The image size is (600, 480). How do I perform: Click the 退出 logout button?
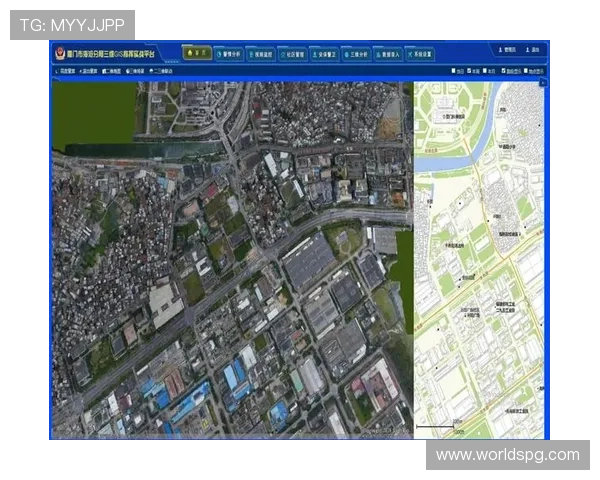click(533, 49)
